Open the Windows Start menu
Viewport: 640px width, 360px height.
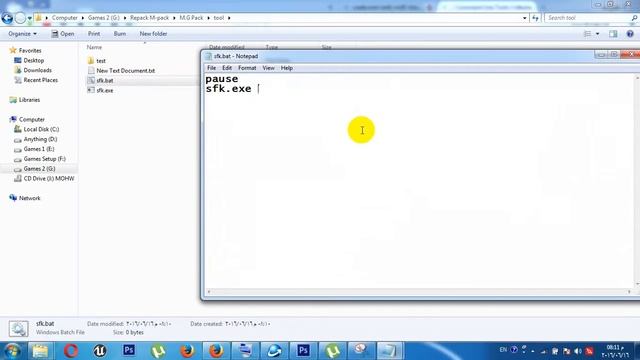12,351
